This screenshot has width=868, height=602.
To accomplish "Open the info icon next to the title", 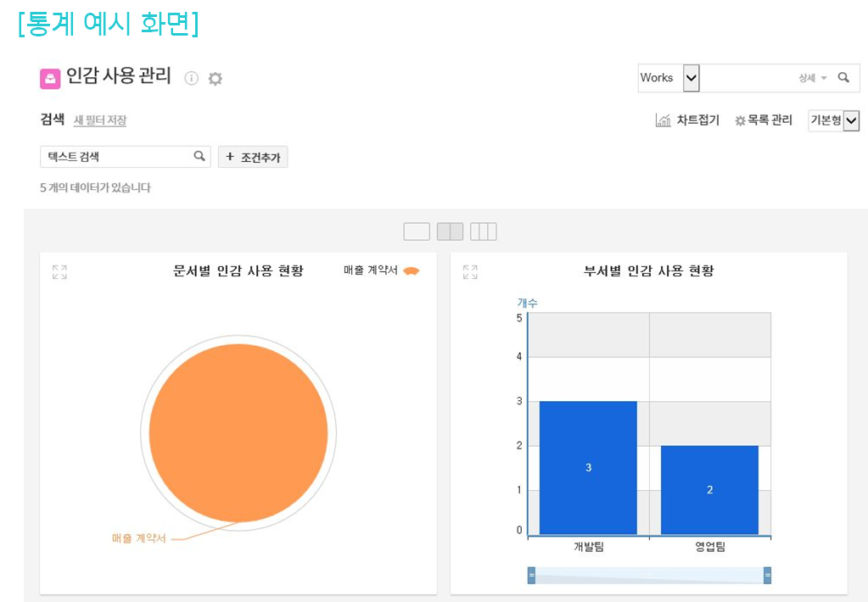I will [192, 79].
